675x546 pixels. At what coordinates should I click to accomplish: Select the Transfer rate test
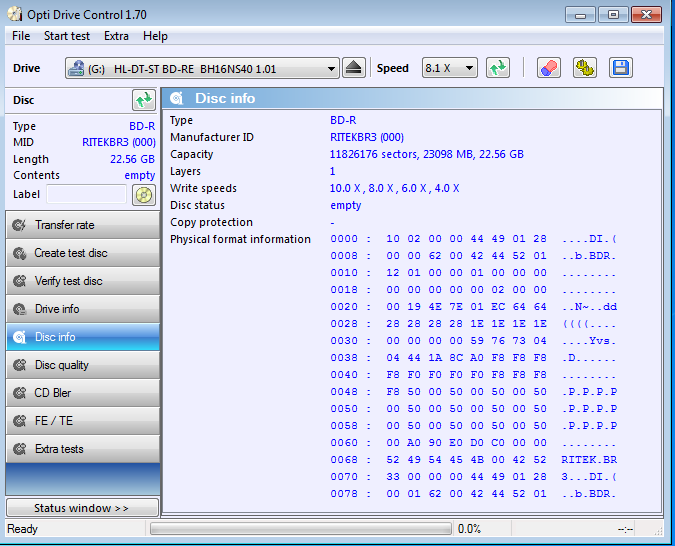(83, 225)
